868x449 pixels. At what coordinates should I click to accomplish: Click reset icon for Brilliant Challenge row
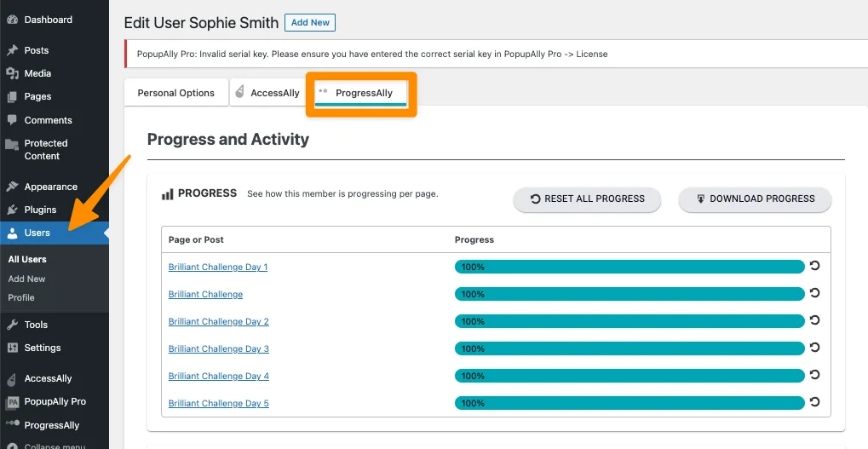pos(814,293)
